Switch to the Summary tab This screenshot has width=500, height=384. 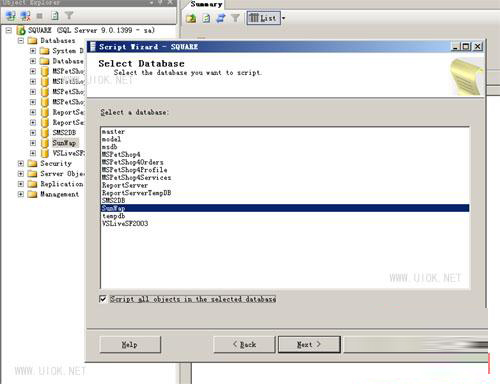coord(206,4)
